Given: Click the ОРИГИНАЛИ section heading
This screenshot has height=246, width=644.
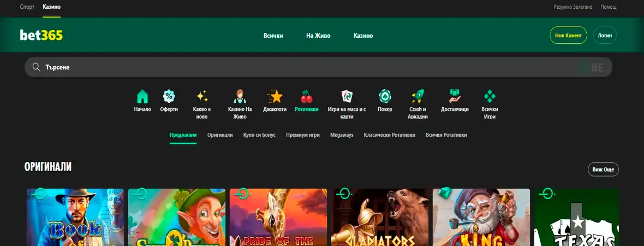Looking at the screenshot, I should click(x=48, y=167).
